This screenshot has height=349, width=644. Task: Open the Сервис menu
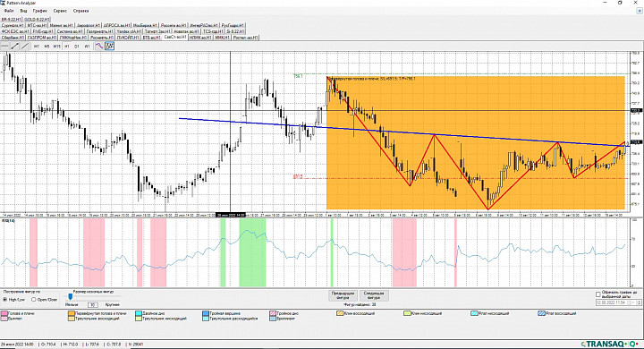[x=61, y=11]
